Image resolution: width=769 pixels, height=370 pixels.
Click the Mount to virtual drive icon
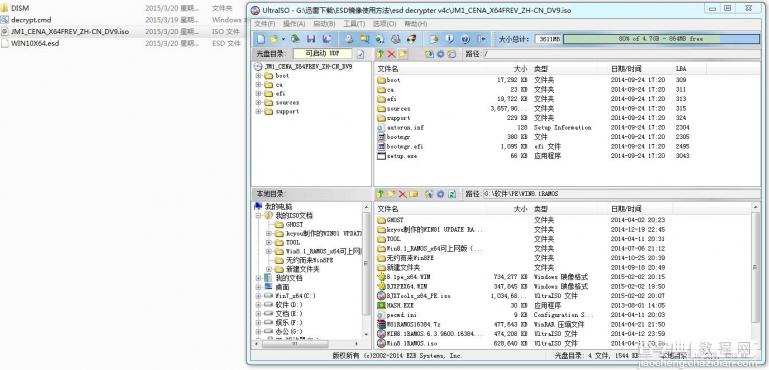[396, 39]
